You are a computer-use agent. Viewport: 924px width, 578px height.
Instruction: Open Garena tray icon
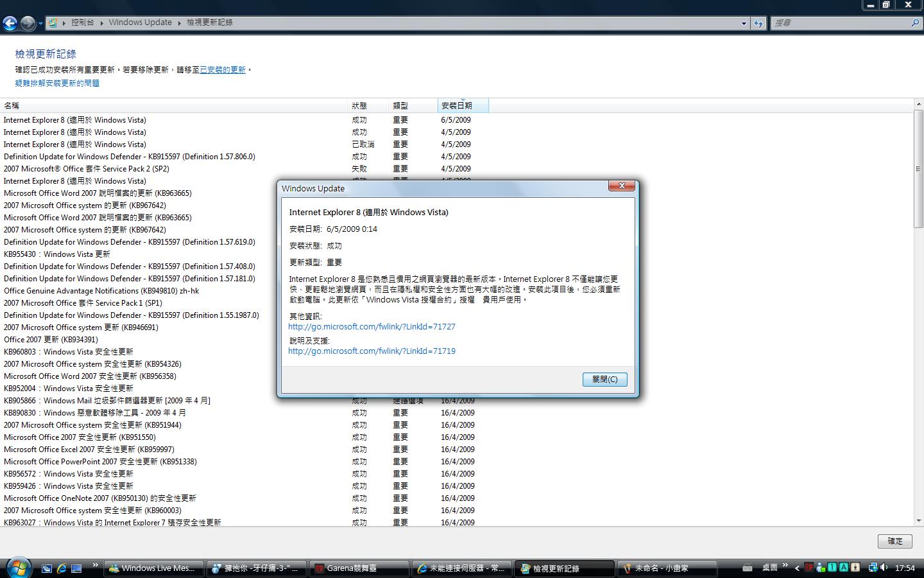(x=810, y=568)
